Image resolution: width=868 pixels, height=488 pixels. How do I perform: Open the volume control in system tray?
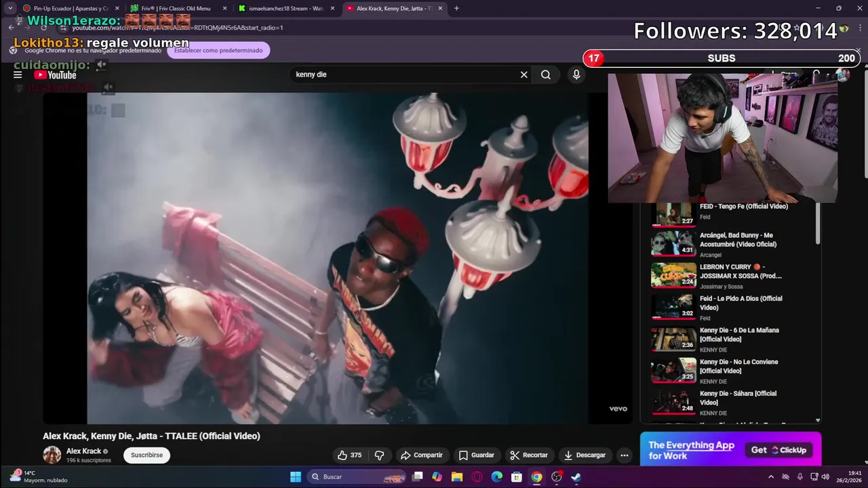click(x=826, y=477)
